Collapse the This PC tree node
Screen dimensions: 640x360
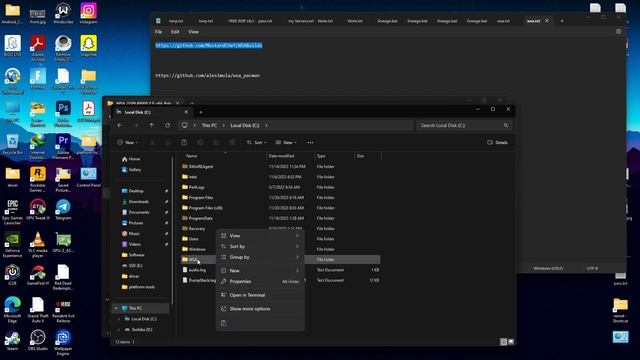(x=116, y=308)
